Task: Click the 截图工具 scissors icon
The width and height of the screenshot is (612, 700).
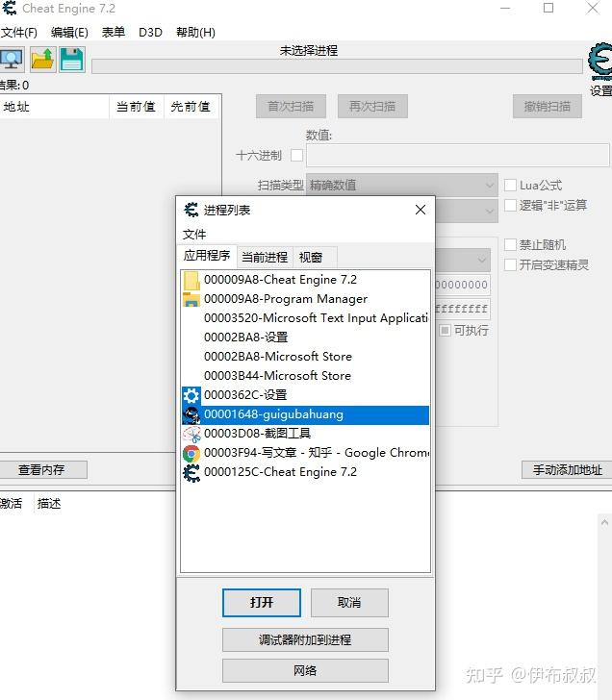Action: coord(191,434)
